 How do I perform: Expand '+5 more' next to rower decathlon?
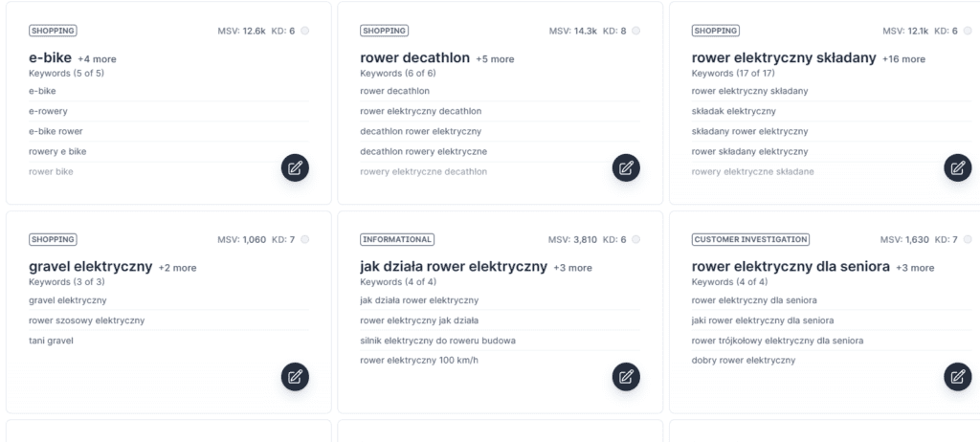495,59
